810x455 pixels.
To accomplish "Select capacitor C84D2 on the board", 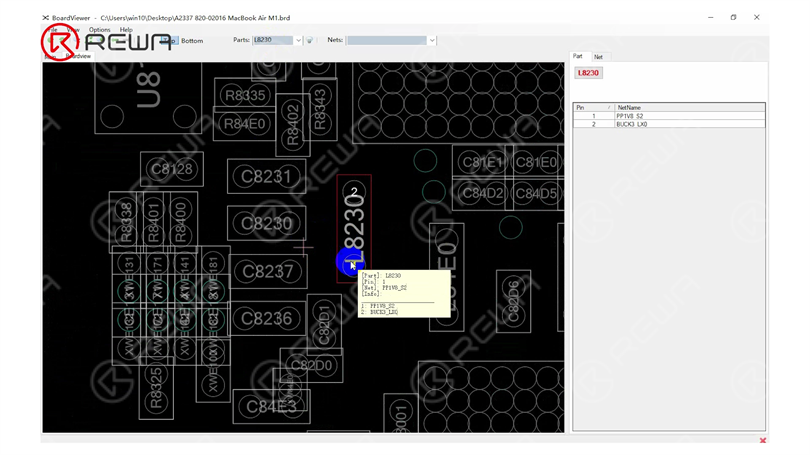I will click(x=482, y=194).
